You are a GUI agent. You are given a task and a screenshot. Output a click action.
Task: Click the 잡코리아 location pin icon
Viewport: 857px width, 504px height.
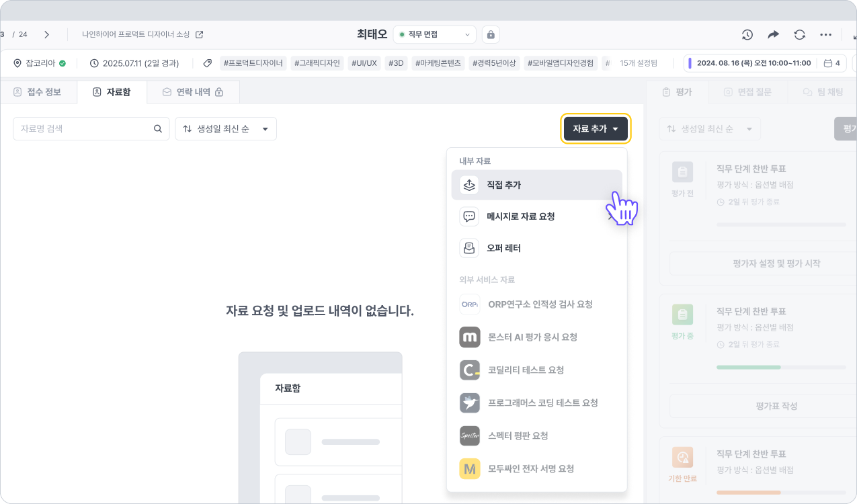17,63
